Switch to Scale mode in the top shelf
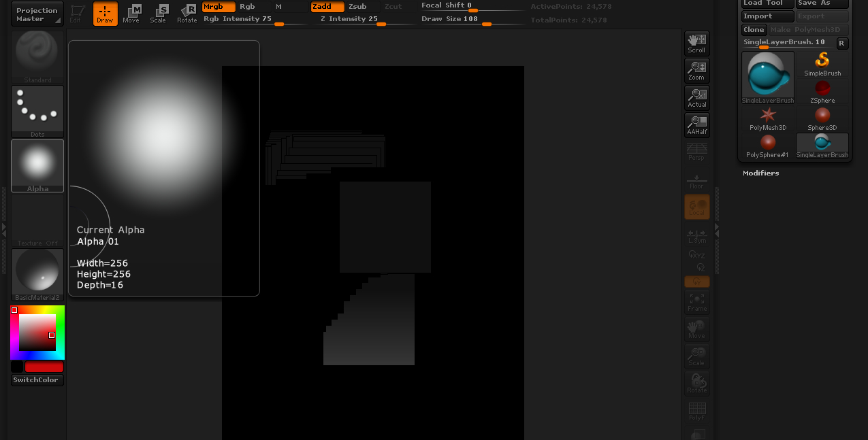This screenshot has width=868, height=440. click(x=159, y=14)
